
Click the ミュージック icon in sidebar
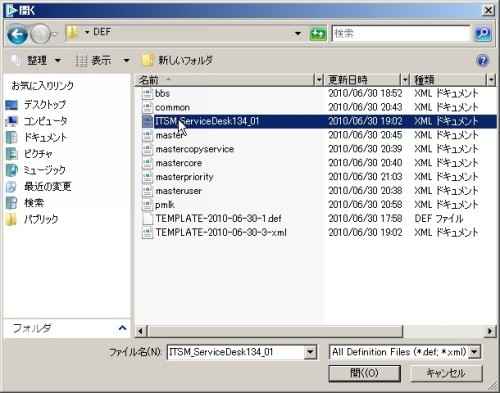coord(11,170)
